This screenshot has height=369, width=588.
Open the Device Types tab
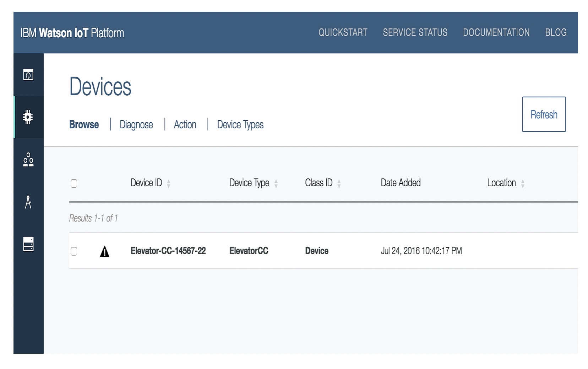click(240, 125)
